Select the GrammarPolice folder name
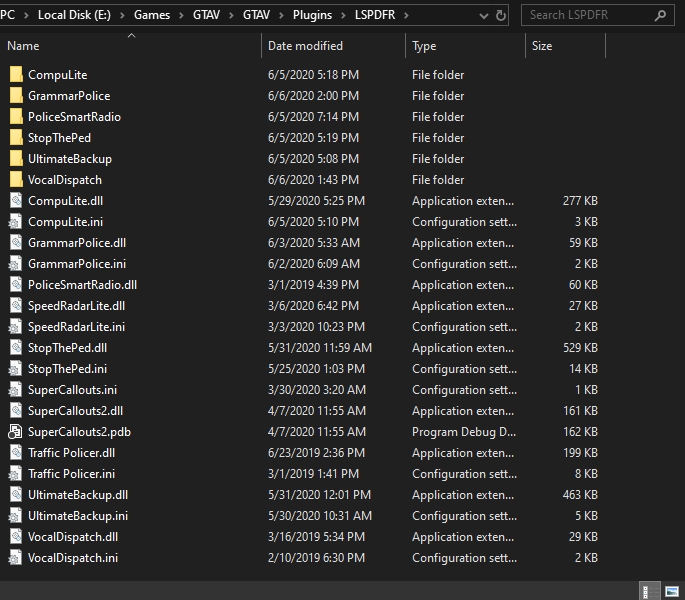Image resolution: width=685 pixels, height=600 pixels. tap(69, 96)
